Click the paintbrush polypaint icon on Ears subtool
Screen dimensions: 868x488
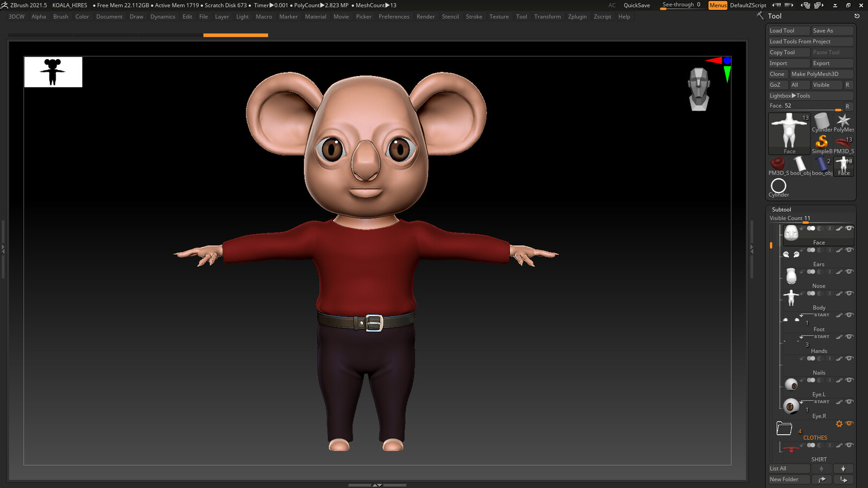[839, 250]
